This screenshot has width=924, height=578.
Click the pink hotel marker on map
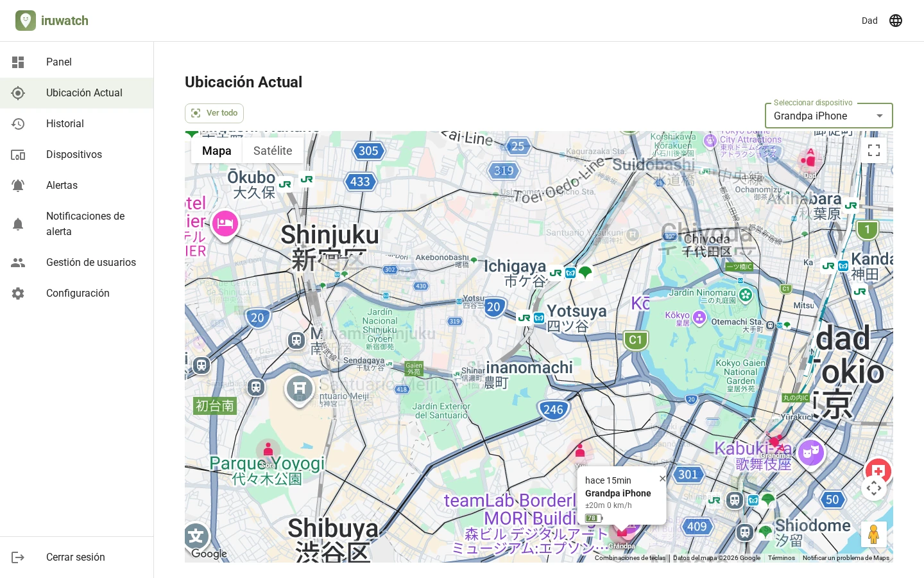tap(225, 224)
